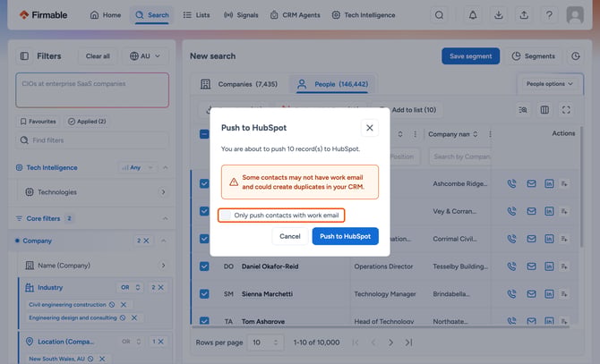The image size is (600, 364).
Task: Open search history clock icon
Action: click(x=575, y=56)
